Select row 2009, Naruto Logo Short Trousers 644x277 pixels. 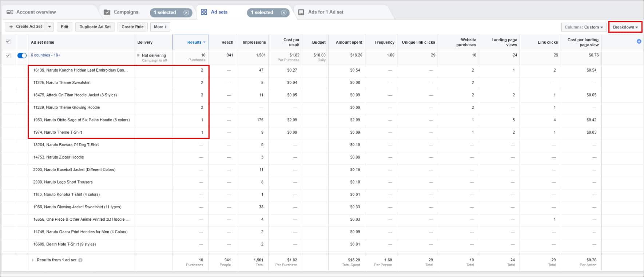[63, 182]
